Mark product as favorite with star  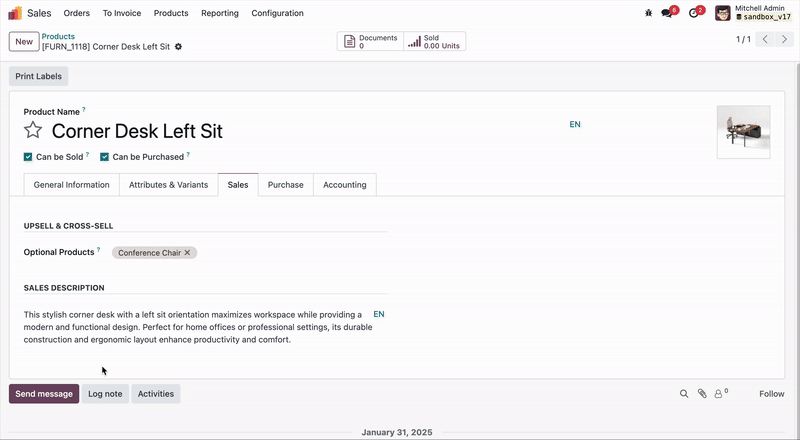point(33,131)
